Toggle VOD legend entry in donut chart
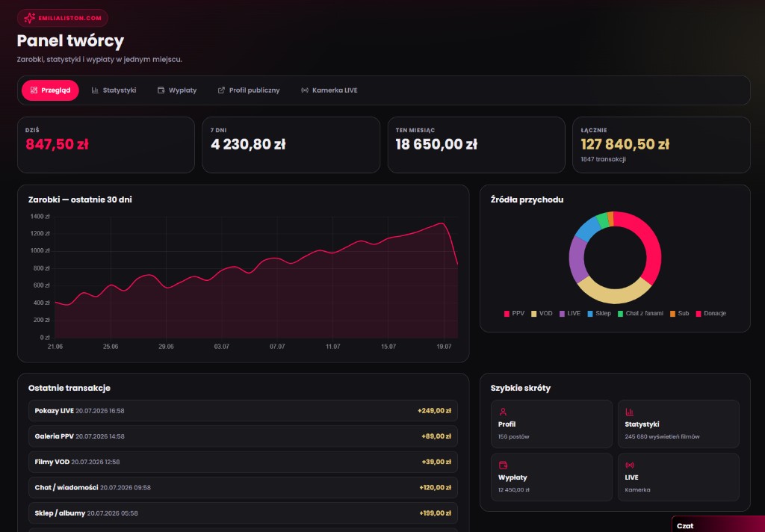Screen dimensions: 765x532 pyautogui.click(x=542, y=313)
